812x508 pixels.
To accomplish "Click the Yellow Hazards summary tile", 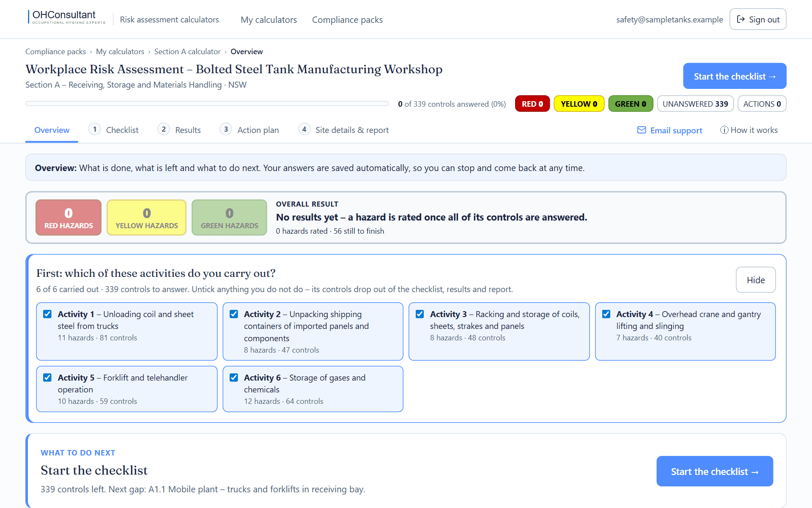I will pos(147,218).
